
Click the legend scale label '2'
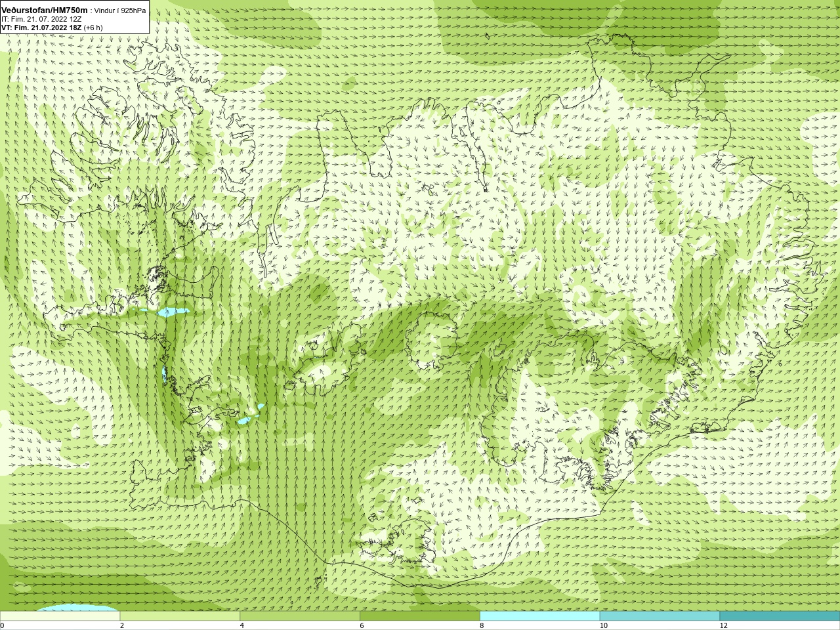click(122, 625)
